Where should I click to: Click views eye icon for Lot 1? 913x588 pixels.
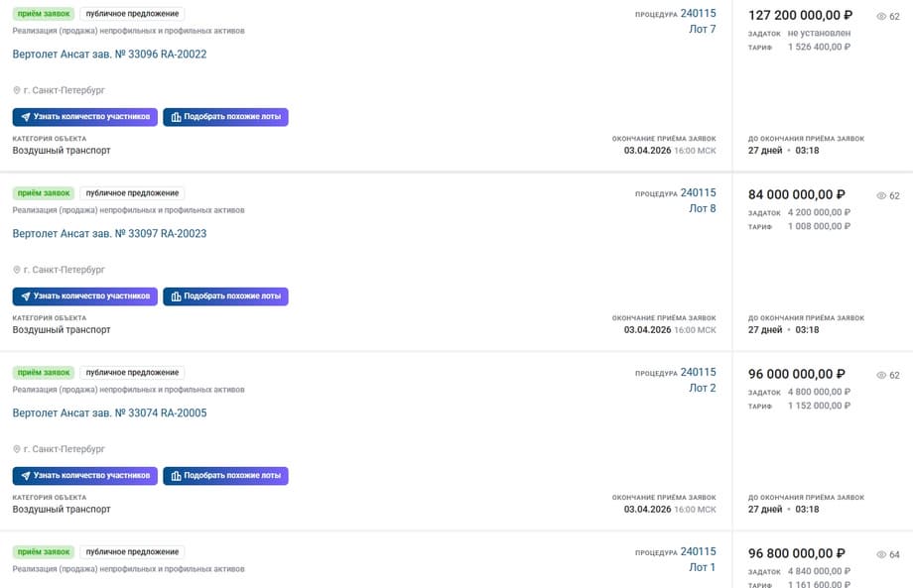[x=881, y=555]
